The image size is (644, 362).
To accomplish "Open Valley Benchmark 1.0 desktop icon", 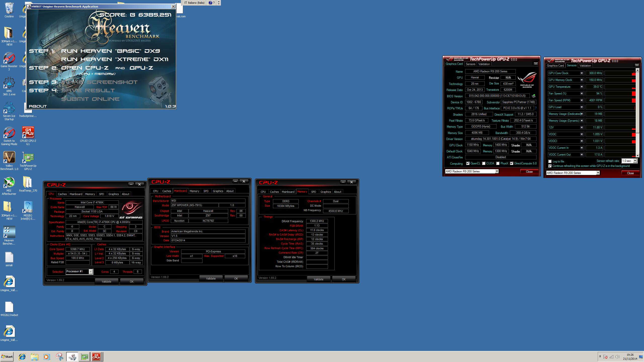I will click(9, 161).
